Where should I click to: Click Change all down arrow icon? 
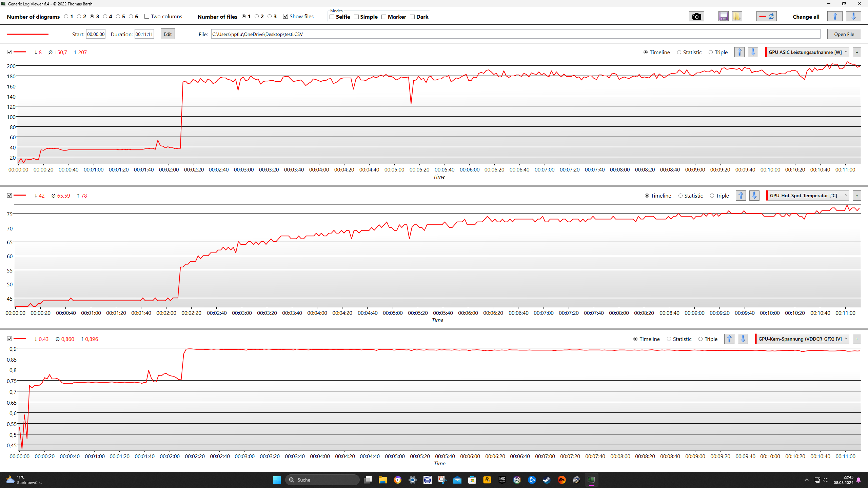point(853,16)
